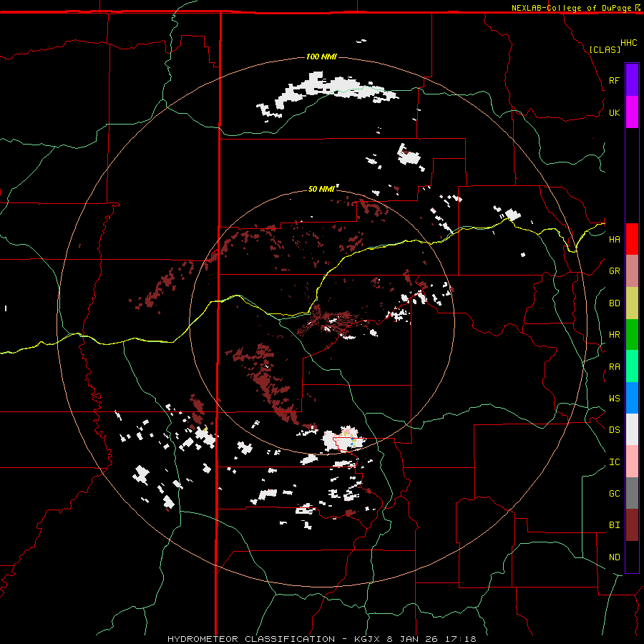Screen dimensions: 644x644
Task: Click the GC legend label
Action: point(614,494)
